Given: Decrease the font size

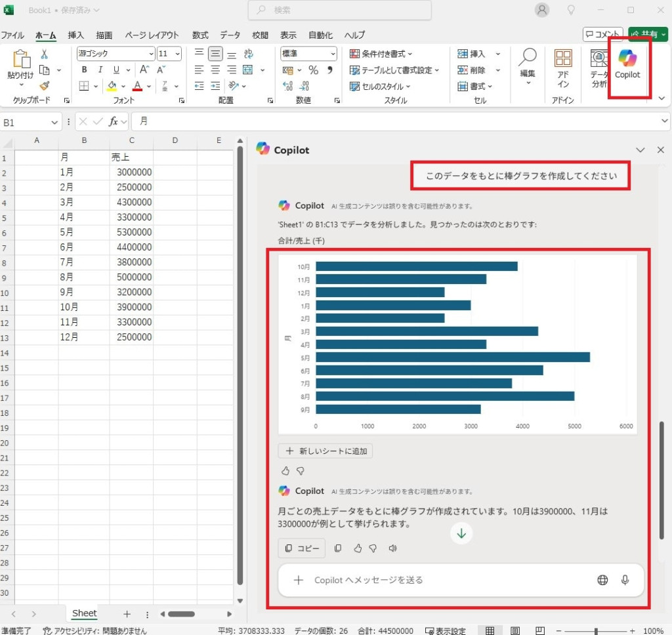Looking at the screenshot, I should point(161,70).
